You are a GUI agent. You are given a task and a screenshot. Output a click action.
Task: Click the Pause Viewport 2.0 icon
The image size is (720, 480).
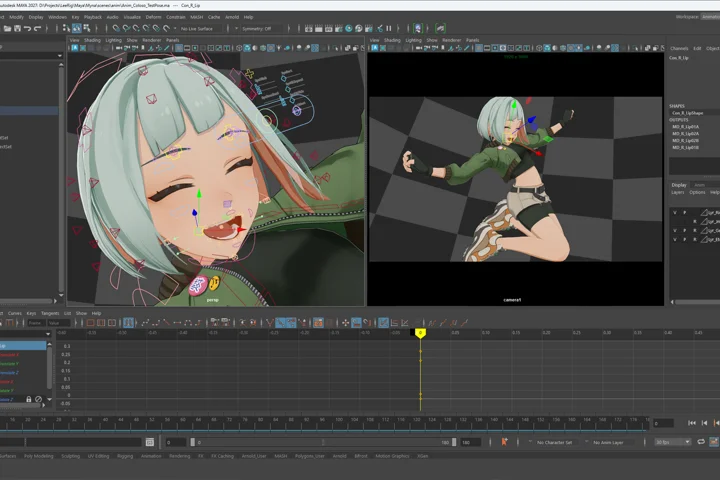pyautogui.click(x=389, y=28)
